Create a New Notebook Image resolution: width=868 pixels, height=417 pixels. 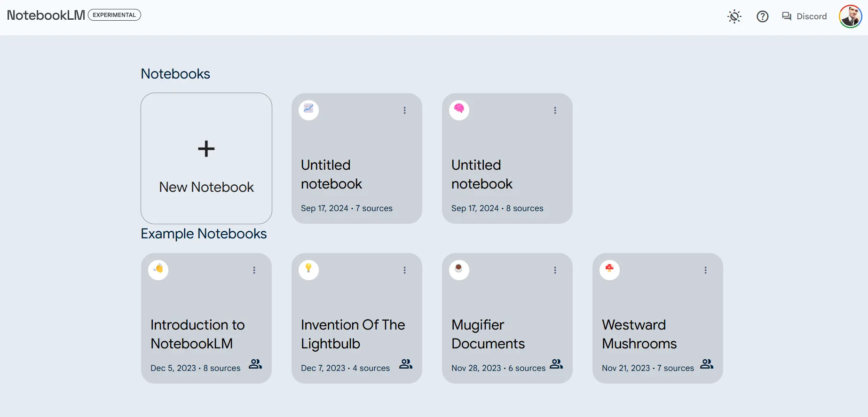[206, 158]
